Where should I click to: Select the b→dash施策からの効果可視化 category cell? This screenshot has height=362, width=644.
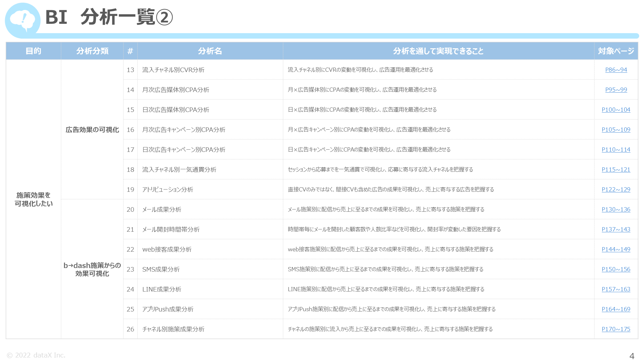(x=92, y=269)
